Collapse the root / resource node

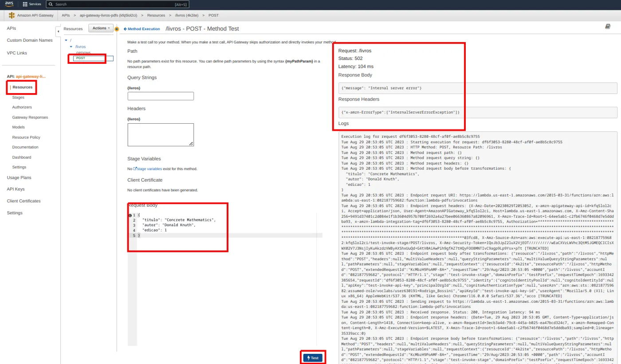[x=66, y=40]
